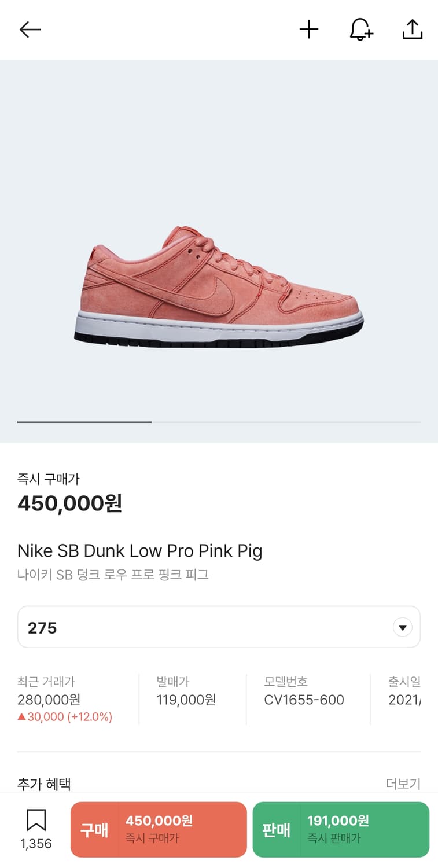Tap the plus icon in header
Viewport: 438px width, 868px height.
tap(309, 30)
